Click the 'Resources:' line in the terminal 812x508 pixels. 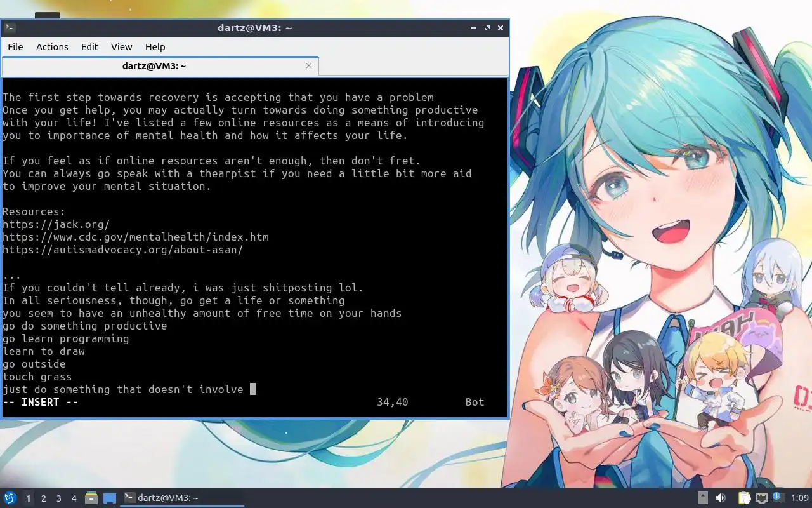(x=34, y=211)
